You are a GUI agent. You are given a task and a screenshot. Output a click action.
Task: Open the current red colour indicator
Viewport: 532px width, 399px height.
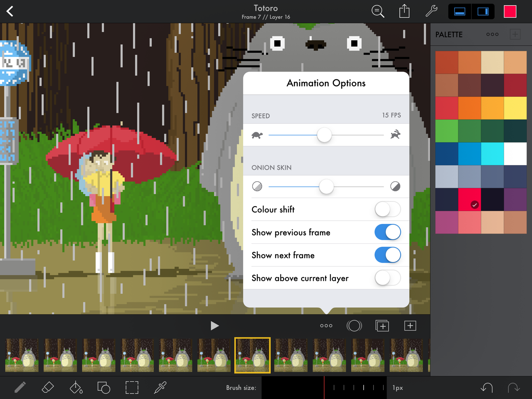click(510, 11)
